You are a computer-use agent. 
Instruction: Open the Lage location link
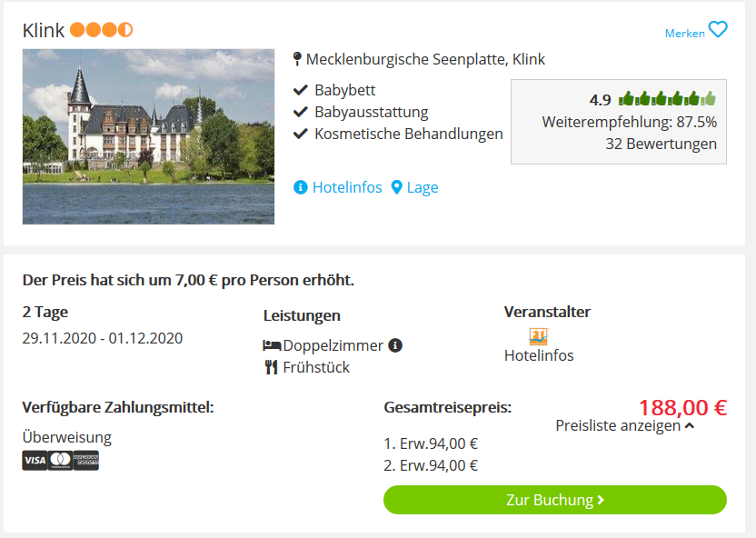click(x=423, y=187)
